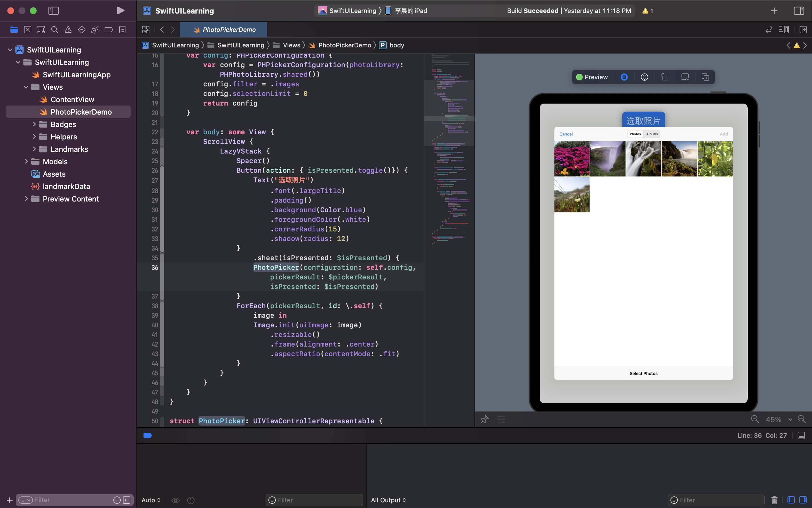Viewport: 812px width, 508px height.
Task: Add a new editor pane
Action: click(x=803, y=30)
